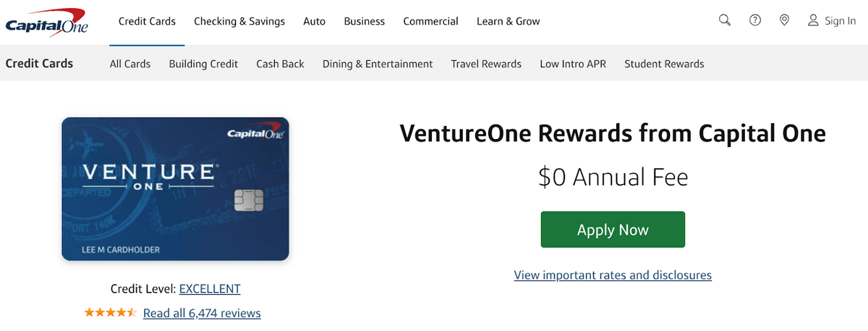Expand Checking & Savings menu
This screenshot has width=868, height=331.
[239, 21]
